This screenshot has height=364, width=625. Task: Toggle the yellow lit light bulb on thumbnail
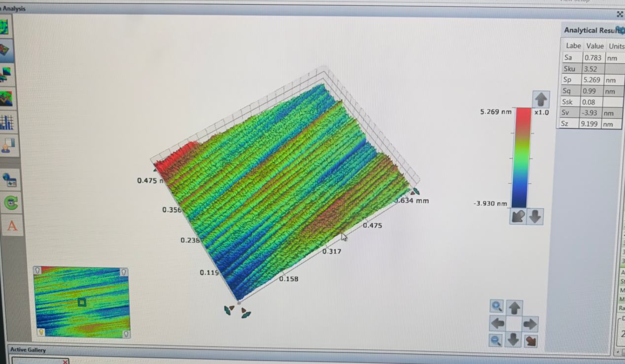[41, 332]
